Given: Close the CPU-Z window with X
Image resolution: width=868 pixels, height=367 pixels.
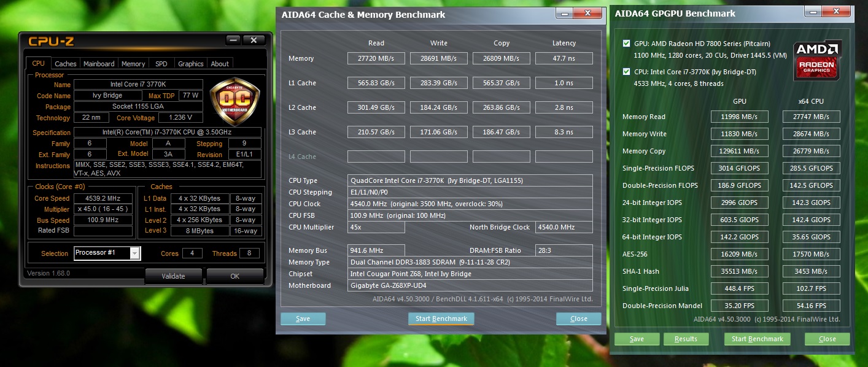Looking at the screenshot, I should click(254, 41).
